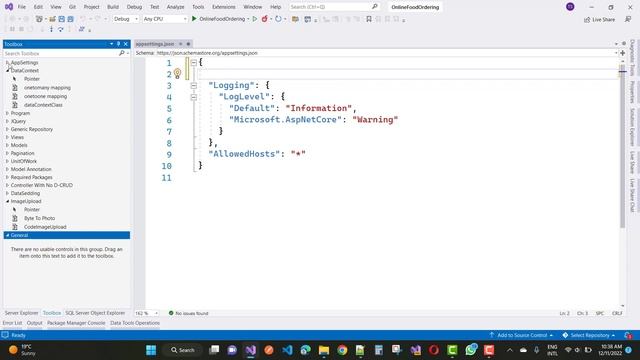
Task: Close the Toolbox panel
Action: tap(126, 44)
